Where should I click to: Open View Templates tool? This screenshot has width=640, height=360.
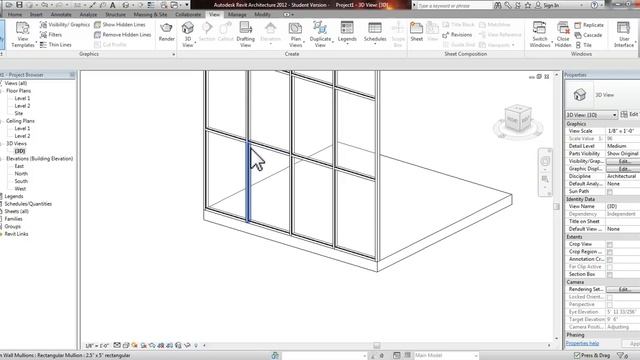tap(23, 35)
